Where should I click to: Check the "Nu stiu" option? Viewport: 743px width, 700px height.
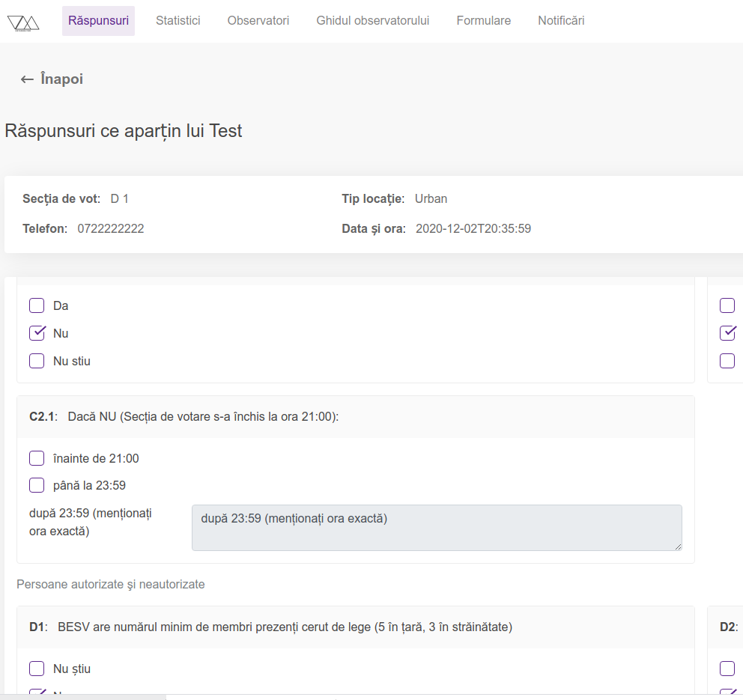[37, 360]
